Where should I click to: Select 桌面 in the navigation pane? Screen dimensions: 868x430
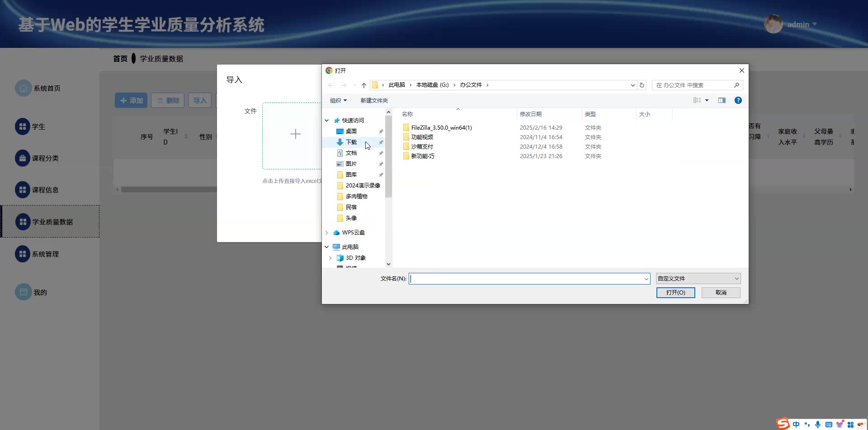(351, 131)
